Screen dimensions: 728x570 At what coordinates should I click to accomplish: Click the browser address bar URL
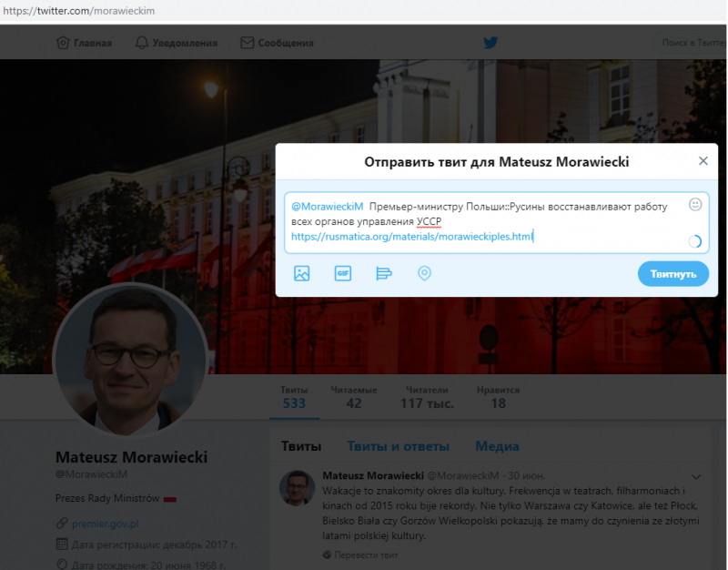click(x=79, y=11)
